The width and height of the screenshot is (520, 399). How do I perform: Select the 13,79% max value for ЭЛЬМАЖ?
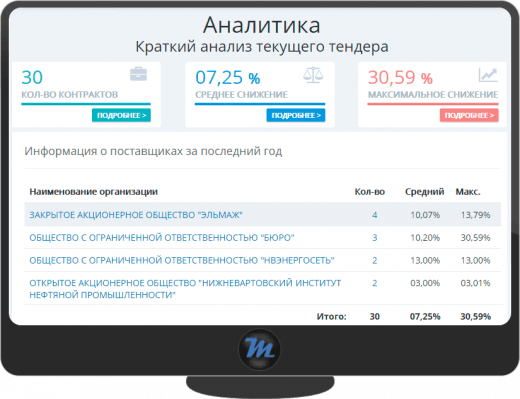coord(475,215)
